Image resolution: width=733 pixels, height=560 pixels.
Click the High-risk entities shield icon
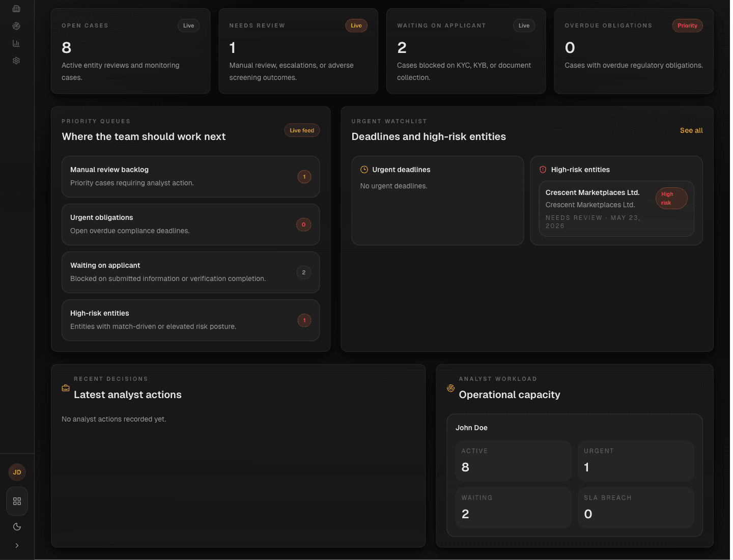click(x=543, y=170)
